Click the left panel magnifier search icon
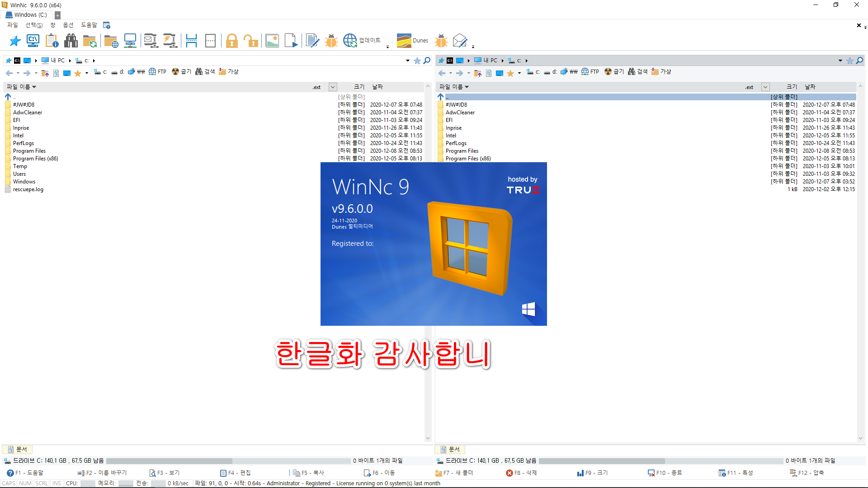 pos(427,61)
